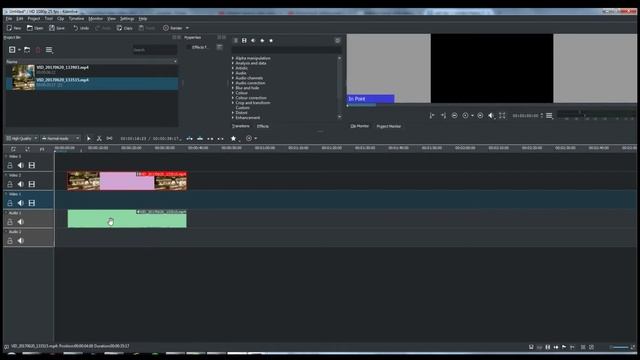
Task: Select the Custom effects entry
Action: [242, 108]
